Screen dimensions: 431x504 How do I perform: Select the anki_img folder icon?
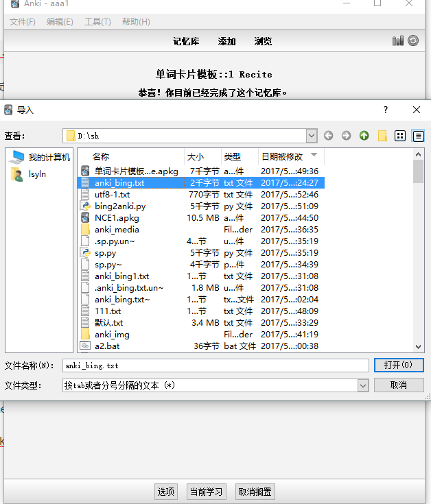click(85, 335)
